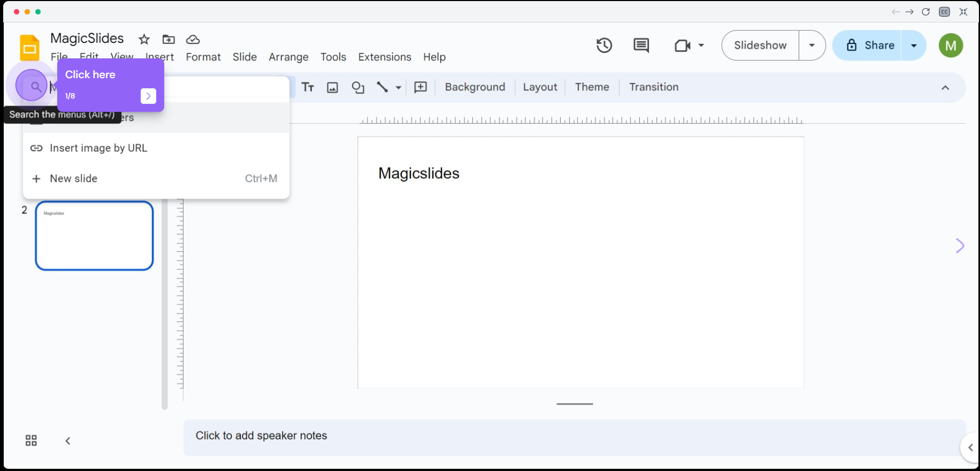Star the MagicSlides presentation

[144, 40]
